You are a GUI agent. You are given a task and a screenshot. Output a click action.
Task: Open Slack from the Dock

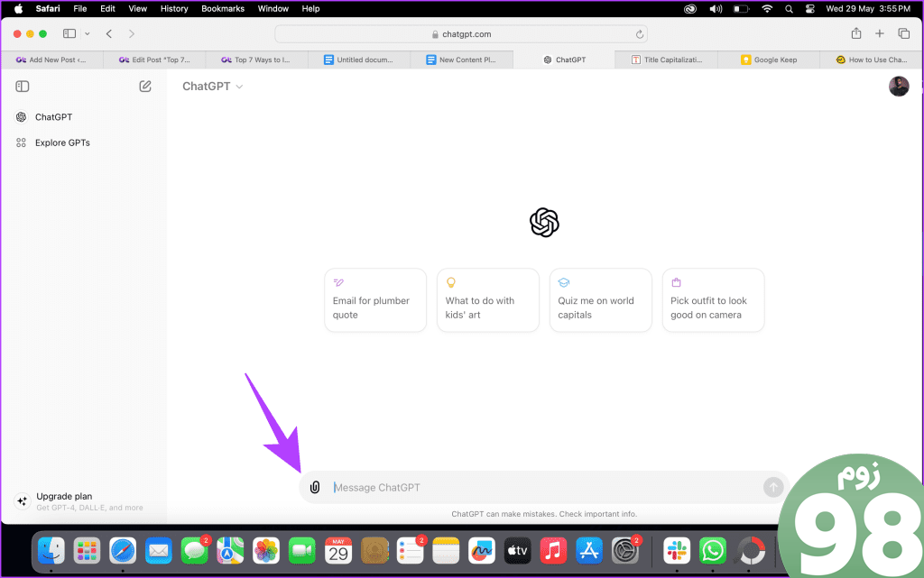[677, 552]
